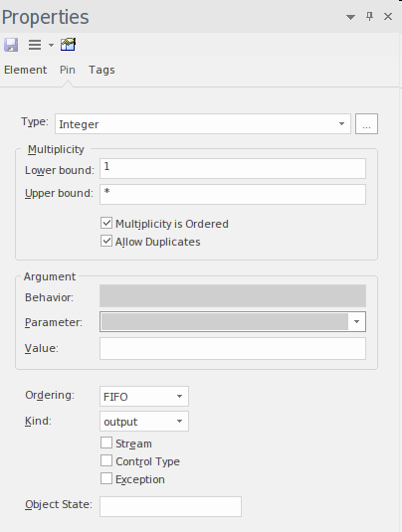402x532 pixels.
Task: Open the hamburger menu icon
Action: pyautogui.click(x=35, y=45)
